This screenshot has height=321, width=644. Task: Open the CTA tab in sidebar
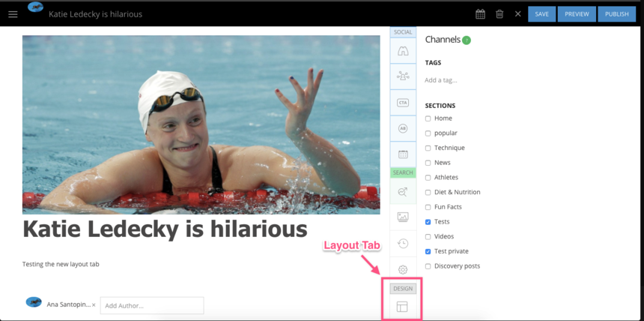[403, 102]
